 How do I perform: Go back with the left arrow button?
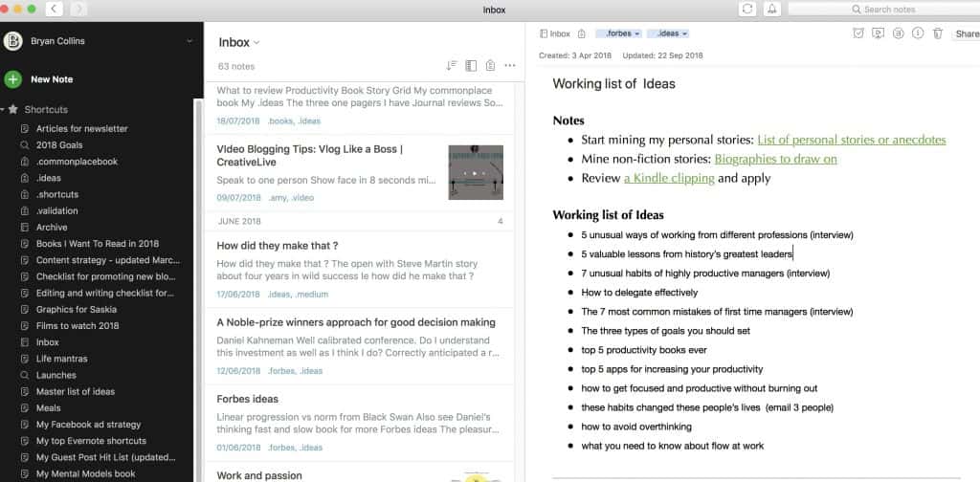pyautogui.click(x=54, y=9)
